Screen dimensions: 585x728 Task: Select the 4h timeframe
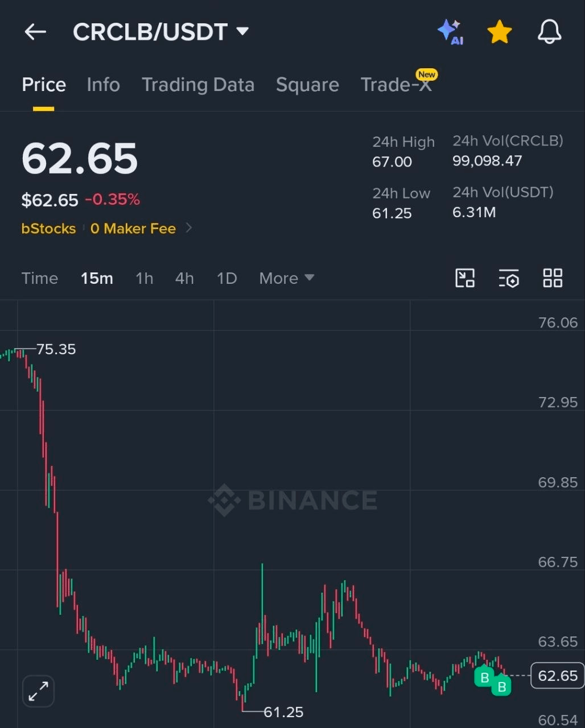click(184, 278)
